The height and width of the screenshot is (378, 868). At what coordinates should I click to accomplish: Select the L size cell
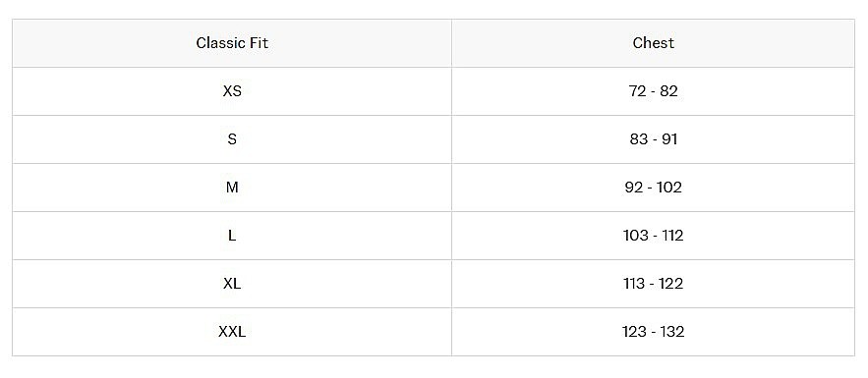tap(232, 236)
